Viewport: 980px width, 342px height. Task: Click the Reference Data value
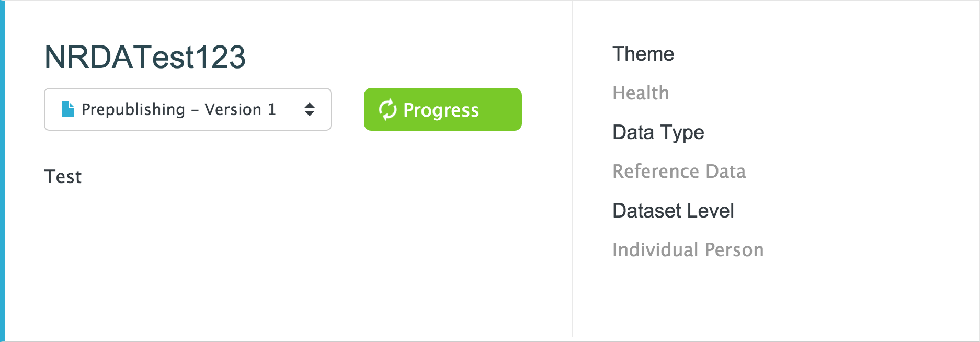point(679,172)
